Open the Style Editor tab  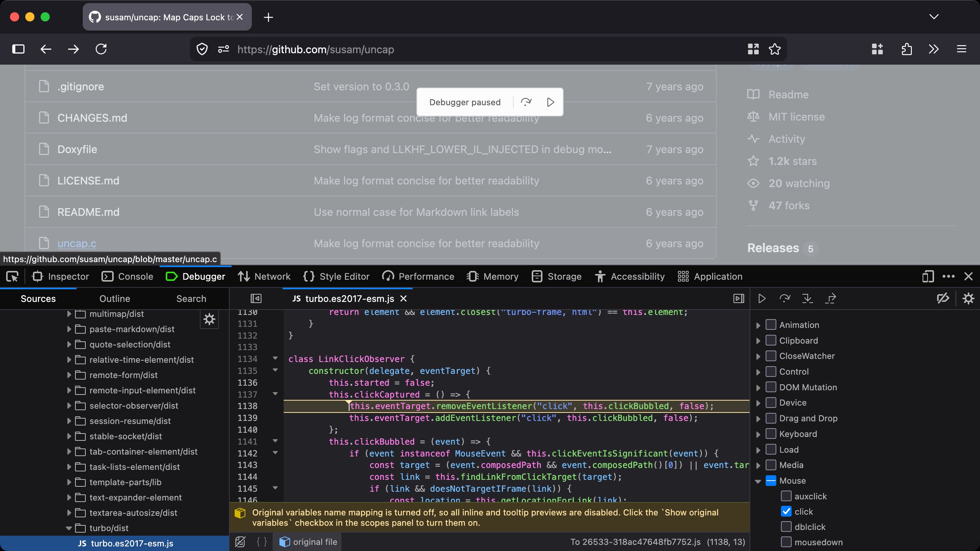pyautogui.click(x=336, y=276)
